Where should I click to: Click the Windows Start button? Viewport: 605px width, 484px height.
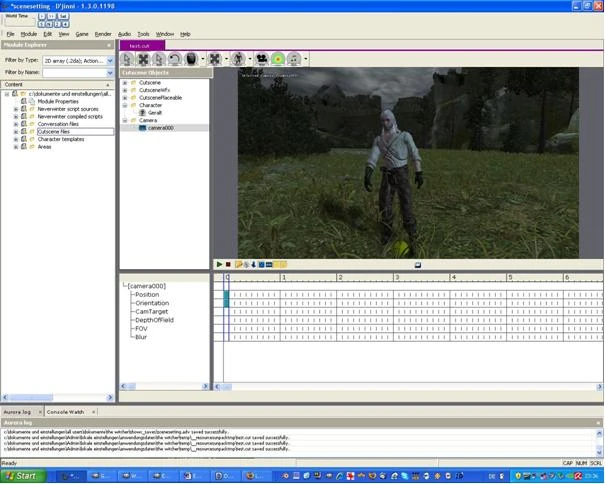point(22,476)
